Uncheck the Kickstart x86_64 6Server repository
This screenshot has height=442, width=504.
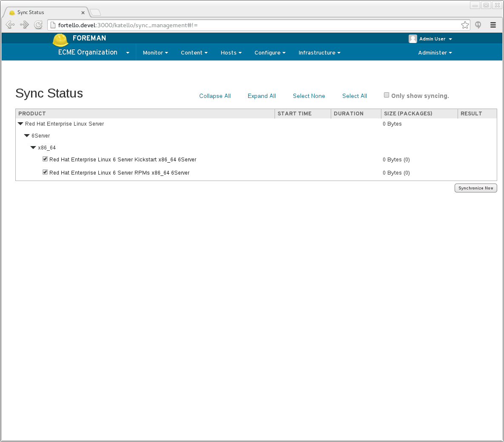coord(45,159)
